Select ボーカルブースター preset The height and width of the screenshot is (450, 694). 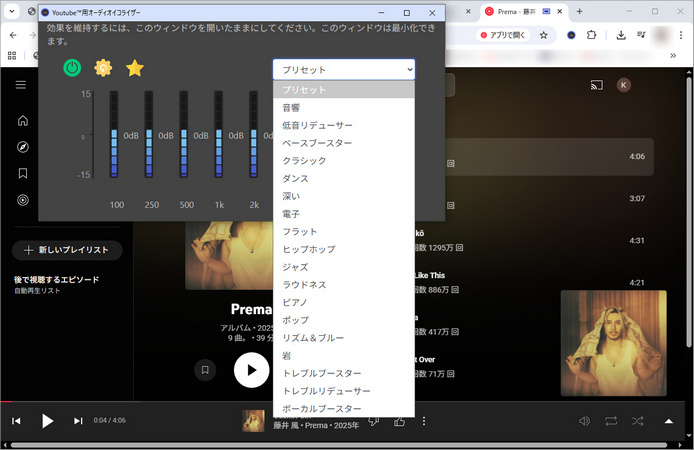344,408
